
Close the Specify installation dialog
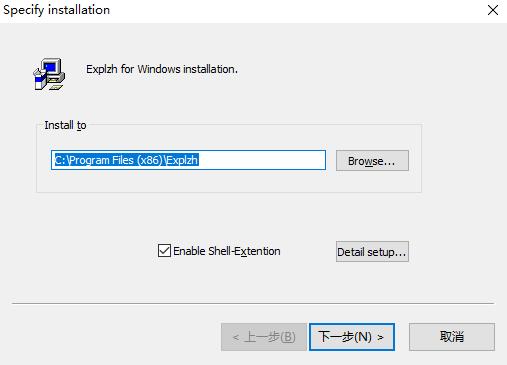tap(493, 10)
